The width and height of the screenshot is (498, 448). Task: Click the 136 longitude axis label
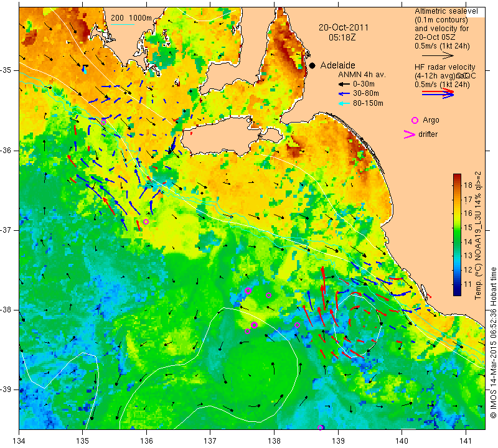(146, 441)
